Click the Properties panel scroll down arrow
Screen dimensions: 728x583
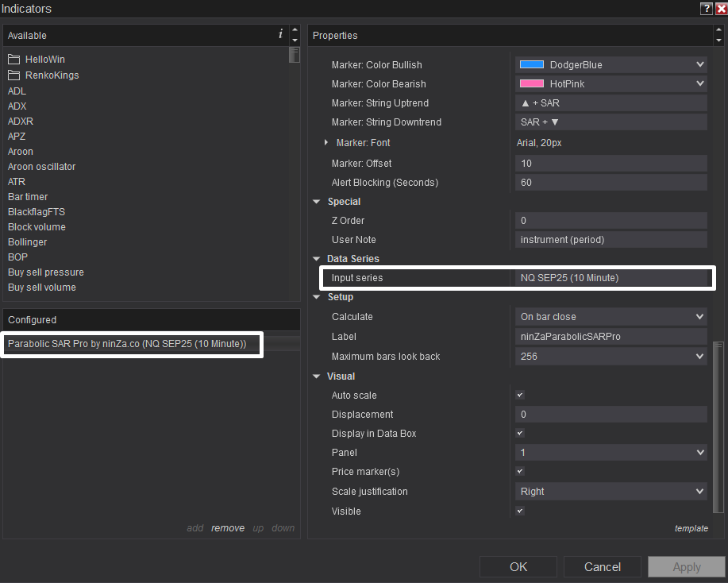tap(718, 41)
